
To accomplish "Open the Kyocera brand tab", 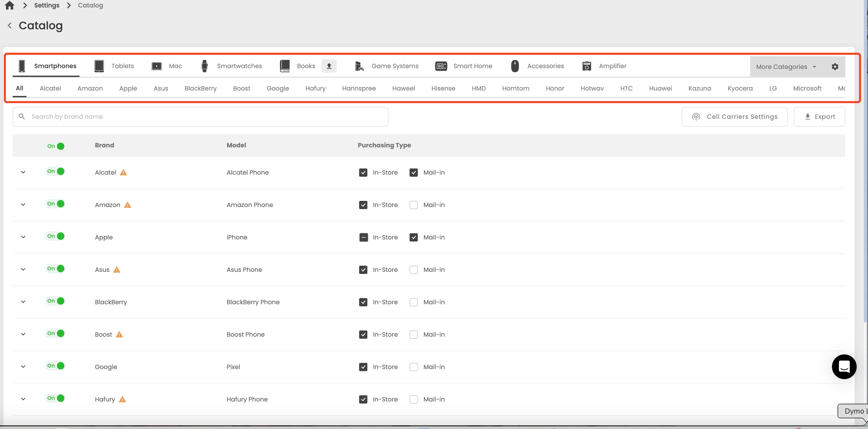I will (740, 88).
